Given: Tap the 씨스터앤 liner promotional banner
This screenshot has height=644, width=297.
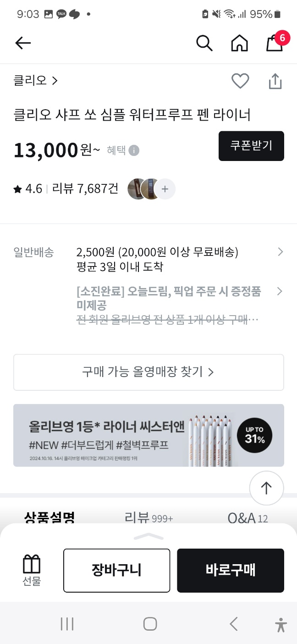Looking at the screenshot, I should pyautogui.click(x=148, y=435).
